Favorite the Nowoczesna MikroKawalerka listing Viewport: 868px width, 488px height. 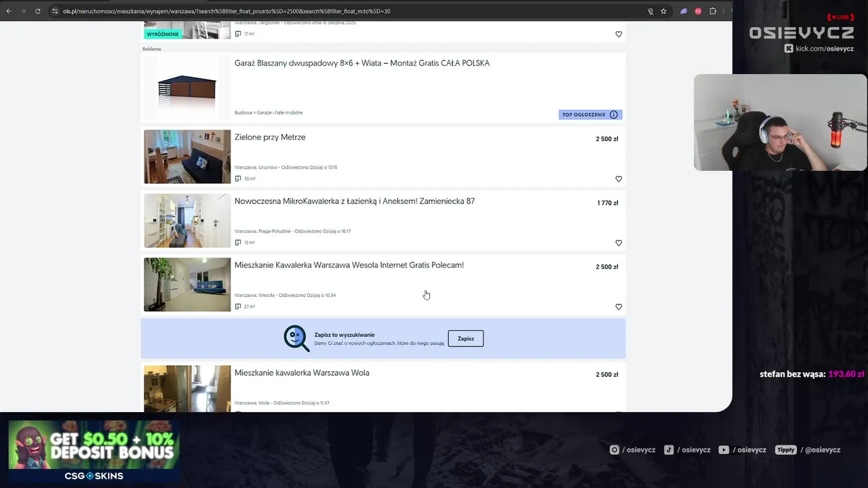point(618,243)
